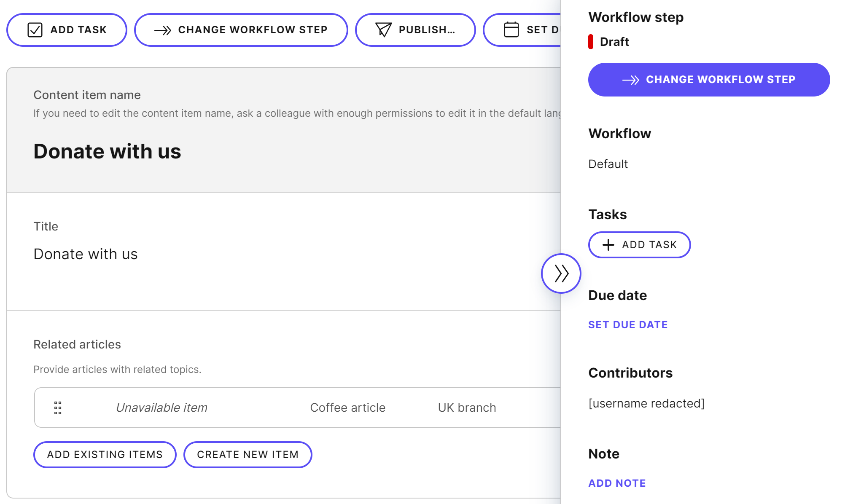Screen dimensions: 853x504
Task: Click the Unavailable item entry
Action: point(161,407)
